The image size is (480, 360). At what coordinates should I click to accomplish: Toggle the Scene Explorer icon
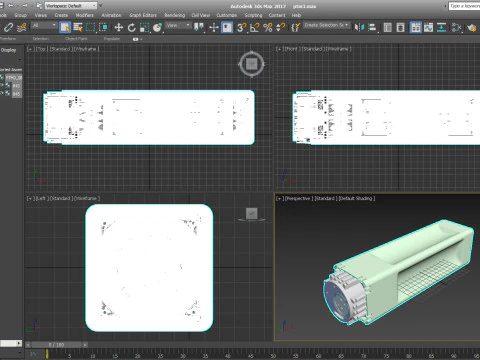click(387, 27)
